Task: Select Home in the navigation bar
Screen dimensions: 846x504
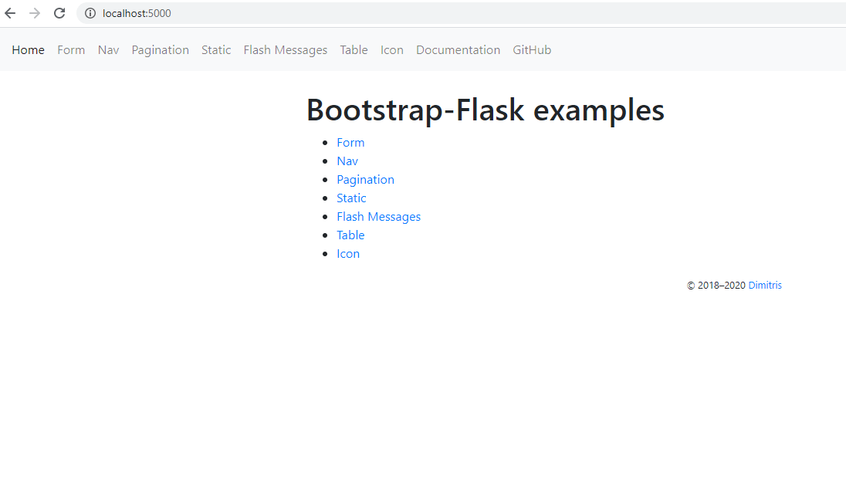Action: tap(28, 49)
